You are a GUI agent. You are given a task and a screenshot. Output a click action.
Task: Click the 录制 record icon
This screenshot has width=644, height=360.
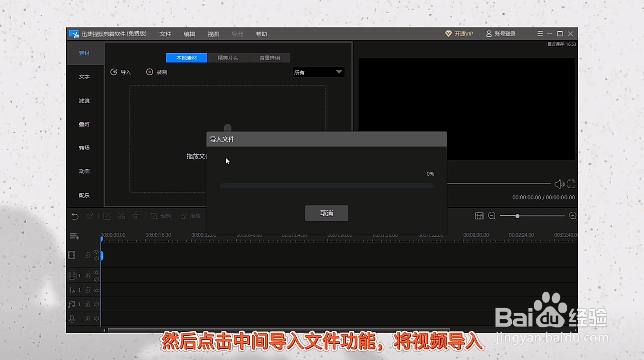tap(150, 72)
